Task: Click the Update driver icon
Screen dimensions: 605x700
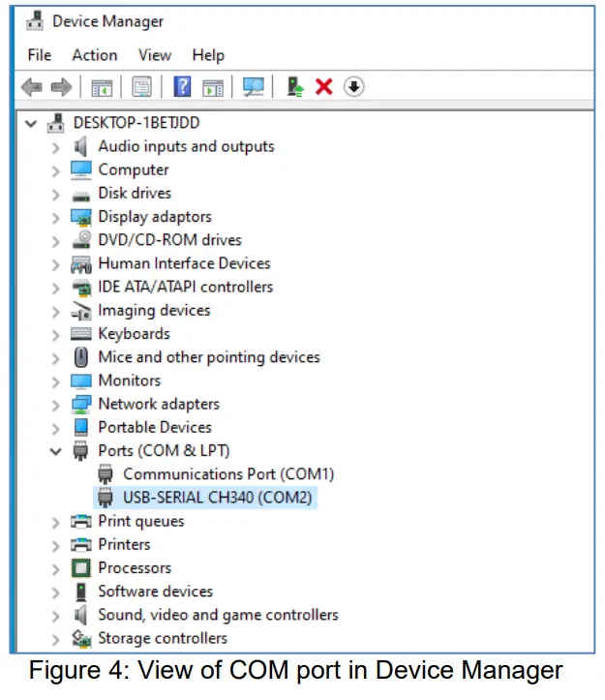Action: 294,86
